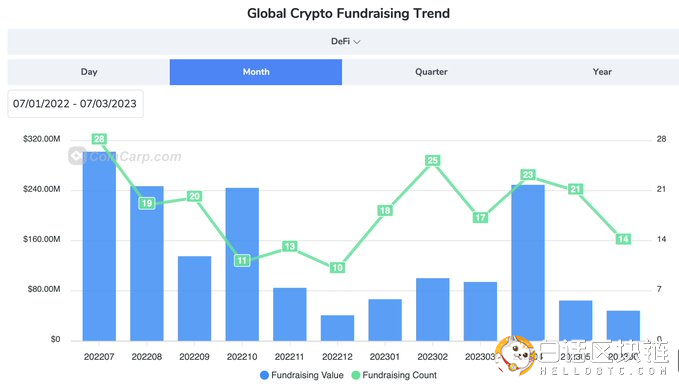The height and width of the screenshot is (384, 679).
Task: Select the 25 count marker for 202302
Action: [433, 161]
